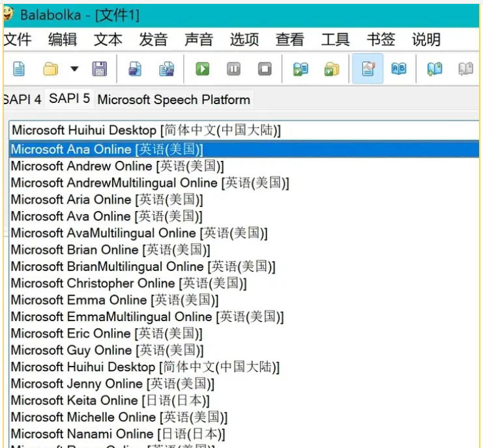Select Microsoft Christopher Online voice
This screenshot has width=483, height=448.
pos(244,283)
